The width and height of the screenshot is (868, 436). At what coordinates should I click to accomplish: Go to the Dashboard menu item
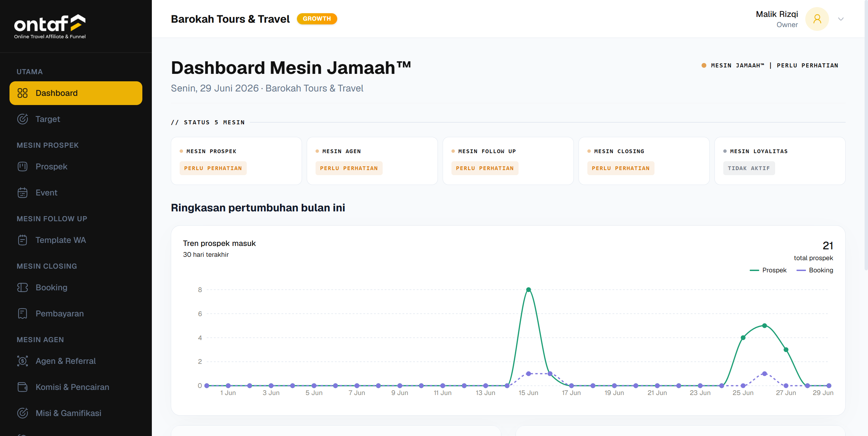click(76, 93)
